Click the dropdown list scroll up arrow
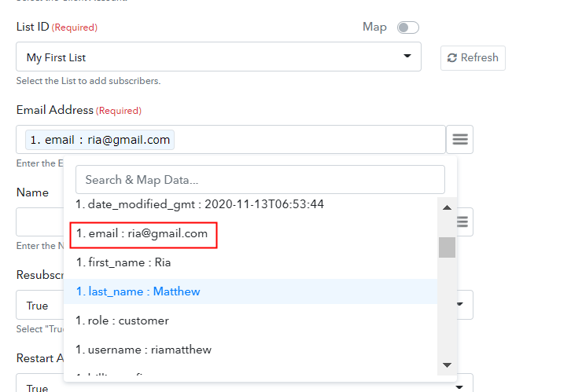 (x=447, y=207)
